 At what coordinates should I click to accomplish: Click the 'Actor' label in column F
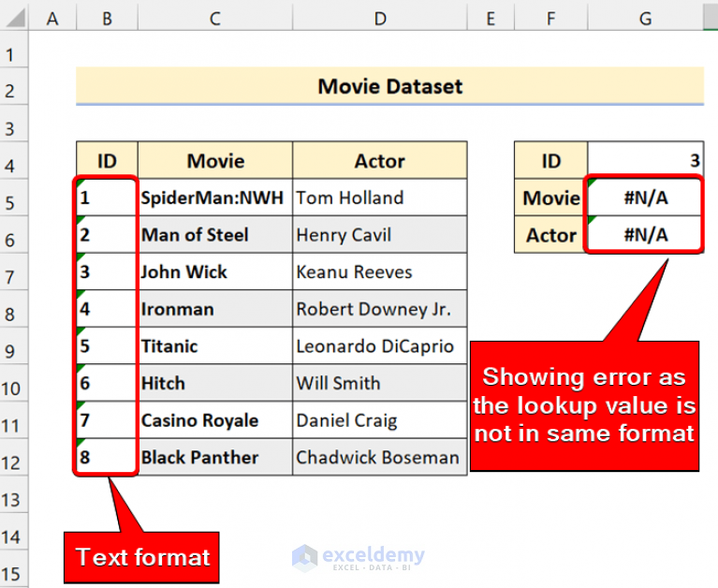pyautogui.click(x=550, y=234)
